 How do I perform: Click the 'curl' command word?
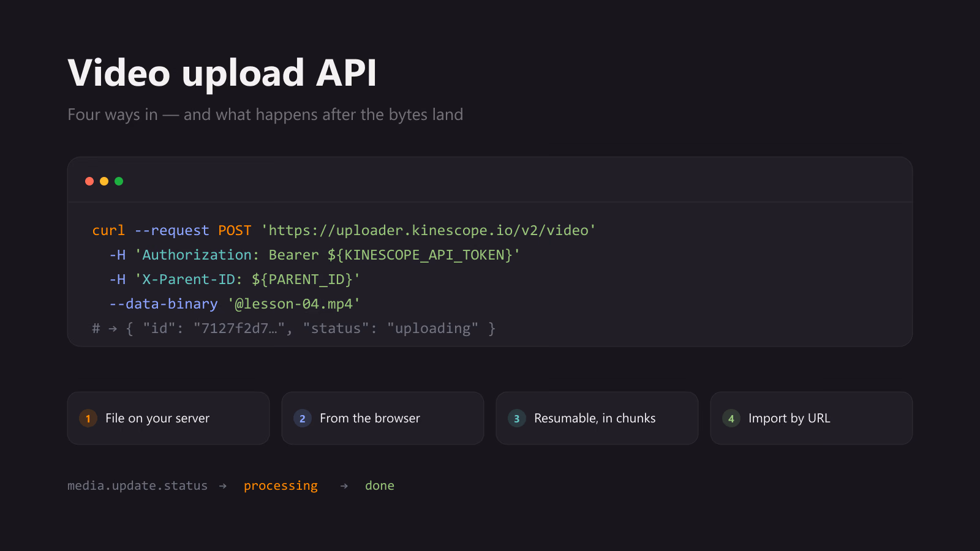[x=108, y=230]
